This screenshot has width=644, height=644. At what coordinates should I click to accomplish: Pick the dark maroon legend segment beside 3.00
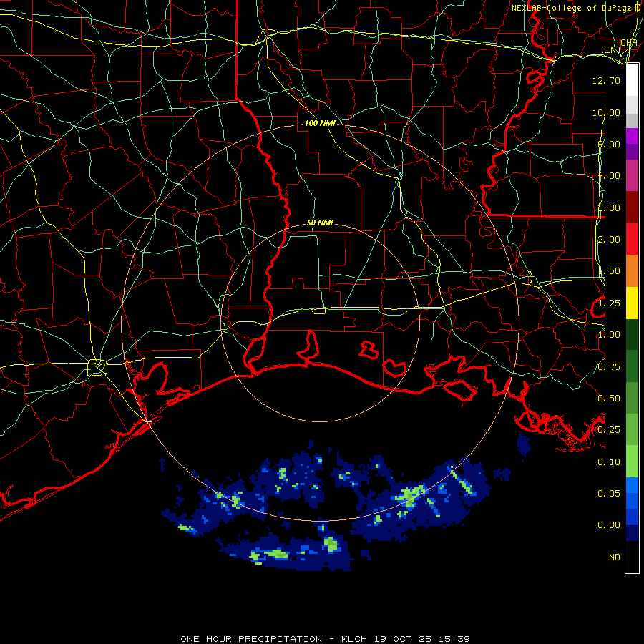click(x=632, y=208)
